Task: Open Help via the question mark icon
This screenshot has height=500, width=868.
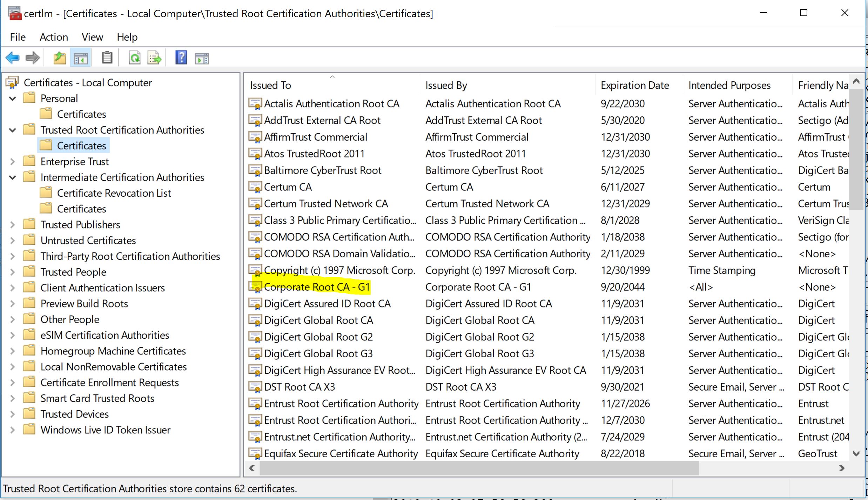Action: 181,58
